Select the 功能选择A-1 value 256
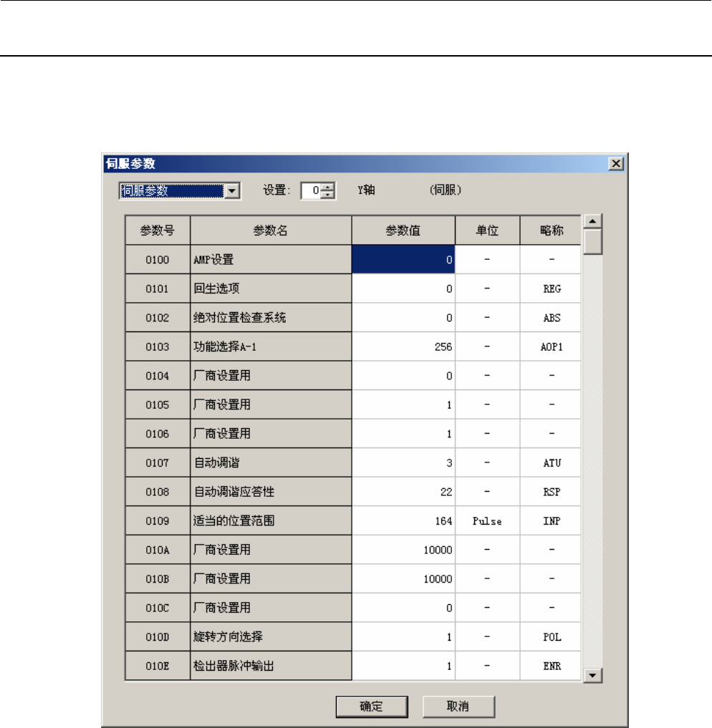The image size is (712, 728). click(403, 347)
